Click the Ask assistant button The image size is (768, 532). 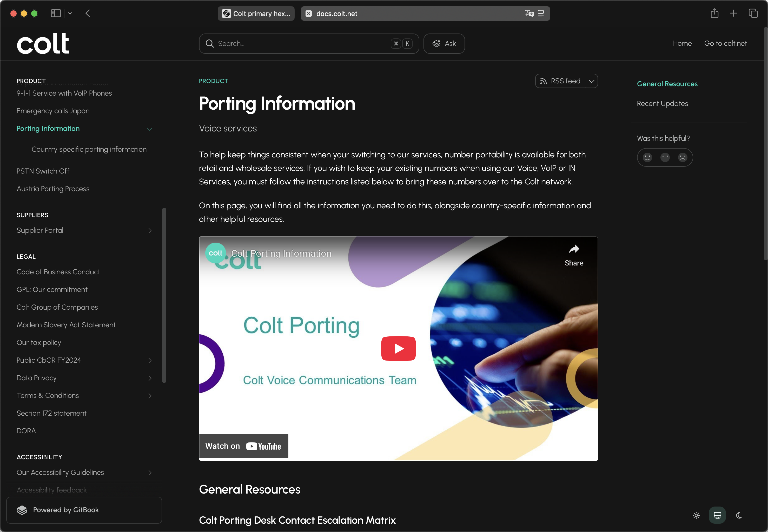pyautogui.click(x=444, y=43)
